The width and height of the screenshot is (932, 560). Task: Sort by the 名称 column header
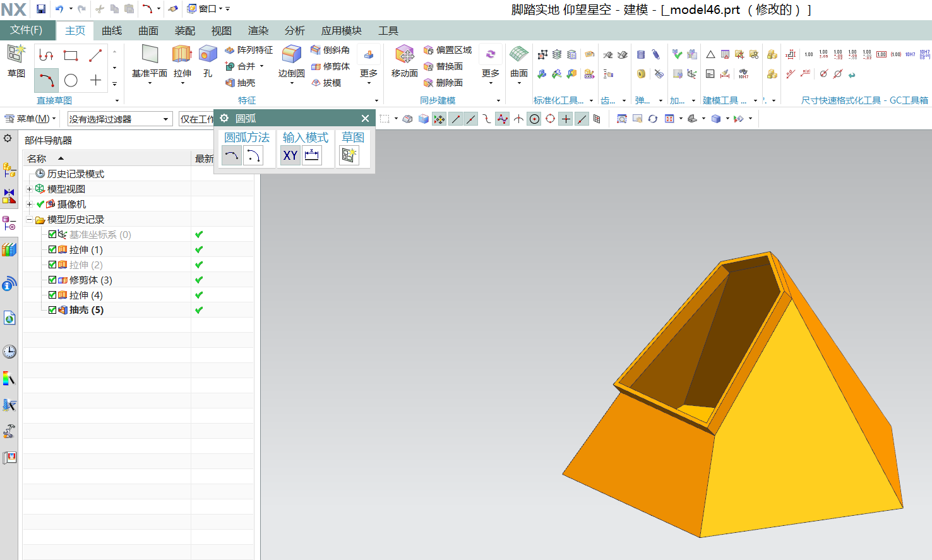107,158
